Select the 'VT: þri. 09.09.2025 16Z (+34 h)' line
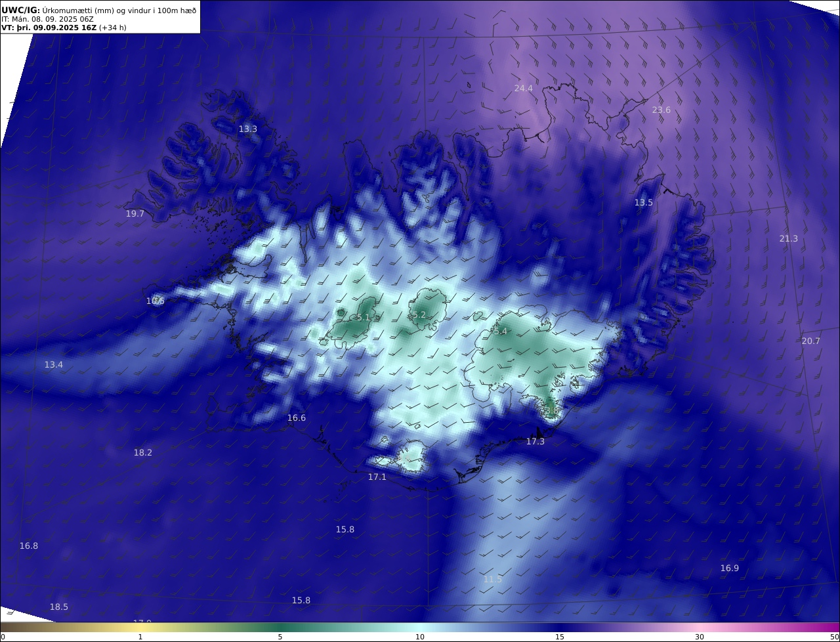Viewport: 840px width, 642px height. click(x=64, y=28)
